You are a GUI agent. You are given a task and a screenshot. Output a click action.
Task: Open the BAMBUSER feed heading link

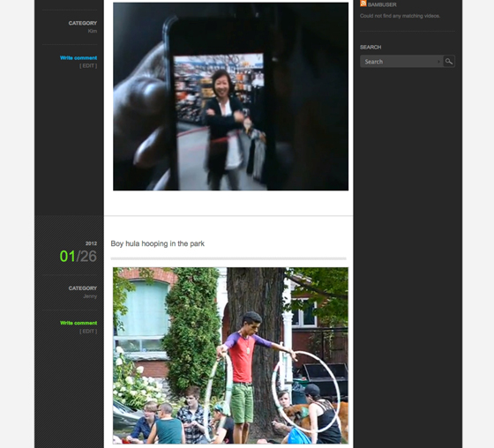pos(382,4)
